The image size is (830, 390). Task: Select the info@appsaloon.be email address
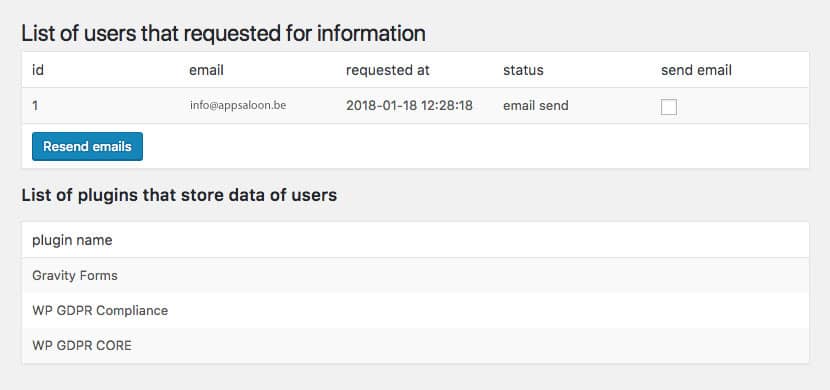tap(238, 105)
